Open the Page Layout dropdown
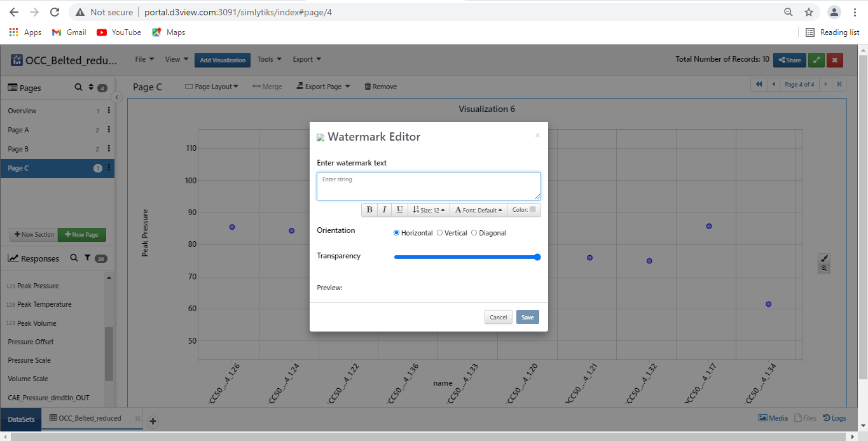The image size is (868, 441). click(x=211, y=87)
